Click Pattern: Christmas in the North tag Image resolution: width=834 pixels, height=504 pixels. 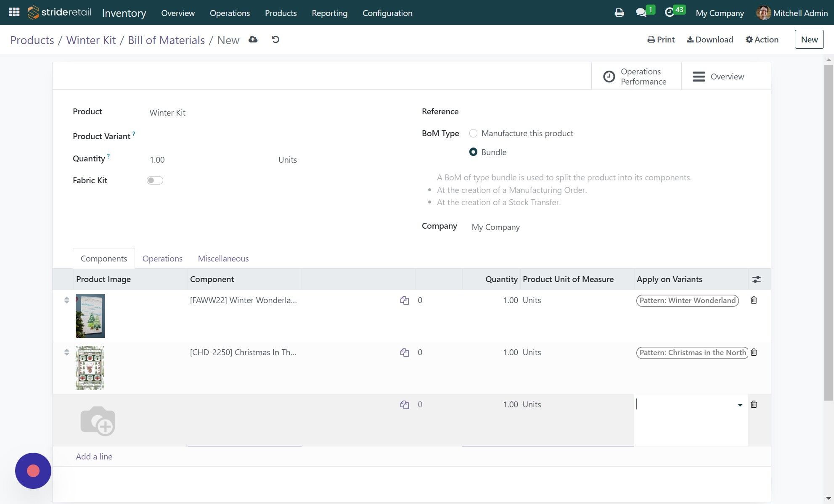tap(692, 353)
